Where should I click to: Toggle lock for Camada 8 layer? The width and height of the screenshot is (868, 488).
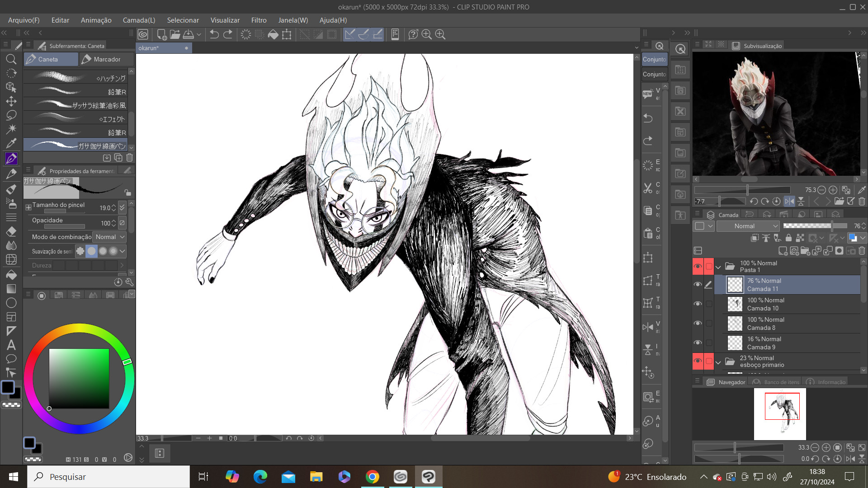coord(709,323)
